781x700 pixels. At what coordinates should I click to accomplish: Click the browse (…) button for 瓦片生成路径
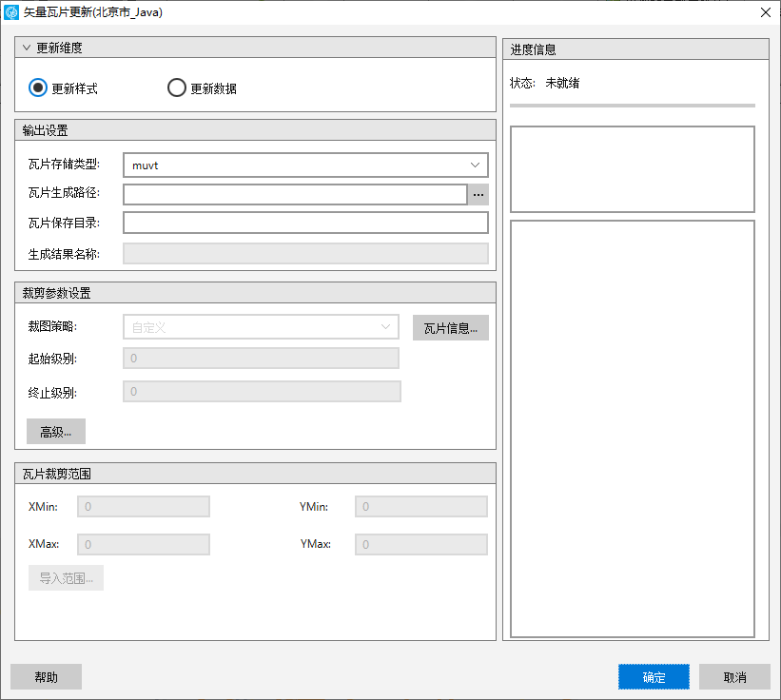478,194
